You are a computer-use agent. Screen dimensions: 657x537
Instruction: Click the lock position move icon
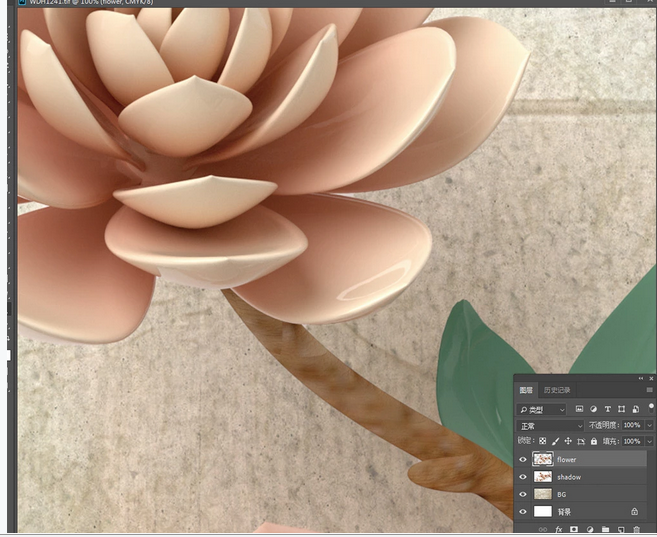568,441
